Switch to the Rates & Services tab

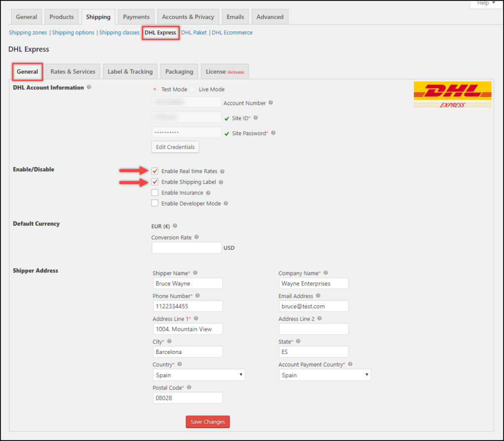click(73, 71)
